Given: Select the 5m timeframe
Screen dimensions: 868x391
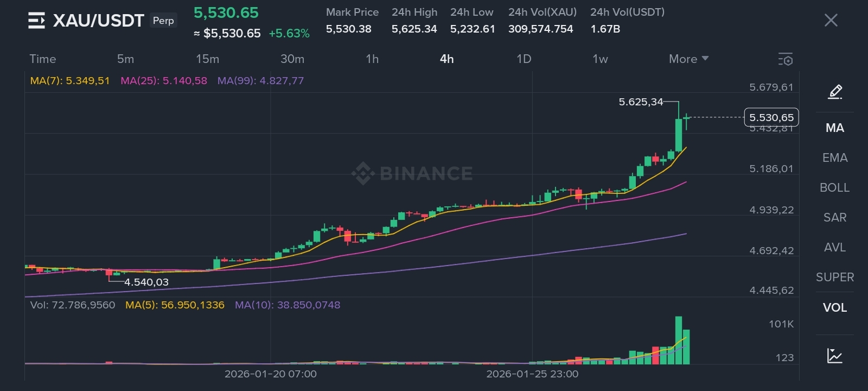Looking at the screenshot, I should 125,59.
